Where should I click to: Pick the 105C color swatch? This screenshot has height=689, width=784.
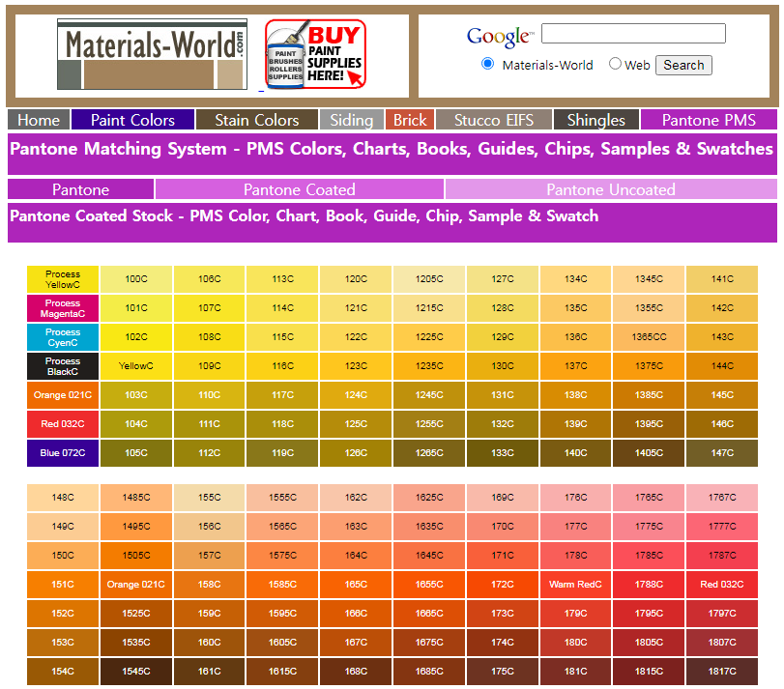(x=136, y=453)
